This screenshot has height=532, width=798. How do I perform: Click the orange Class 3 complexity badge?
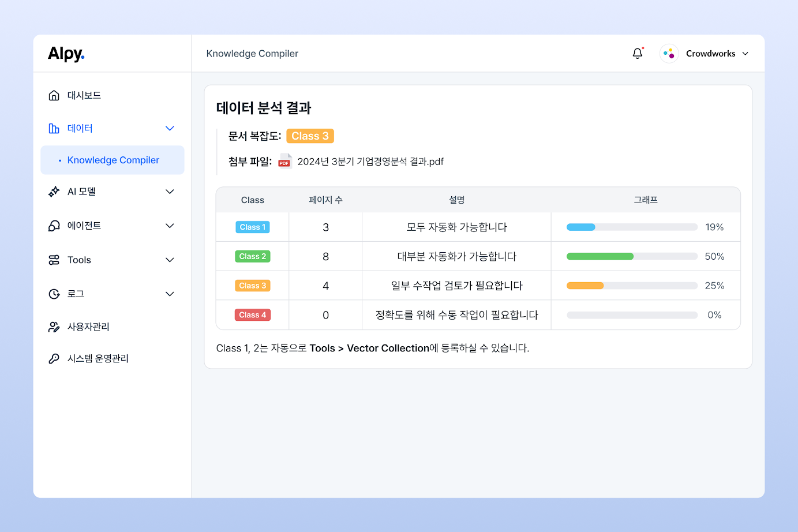310,136
